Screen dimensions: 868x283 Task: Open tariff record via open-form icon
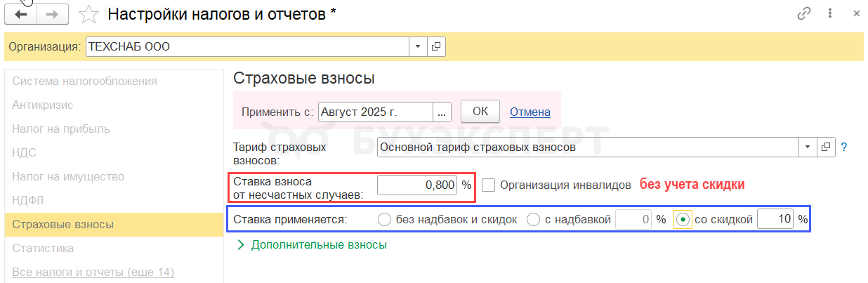click(x=826, y=147)
